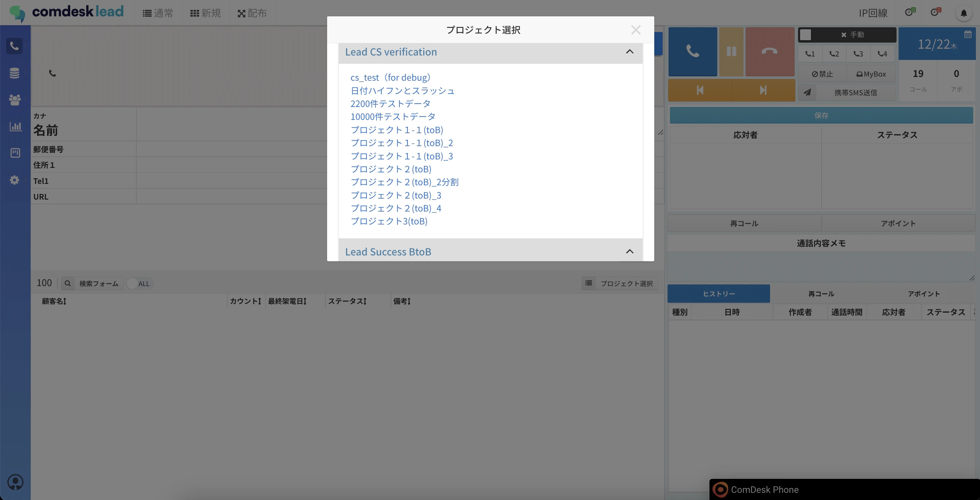Select プロジェクト3(toB) project
Screen dimensions: 980x500
pyautogui.click(x=389, y=221)
